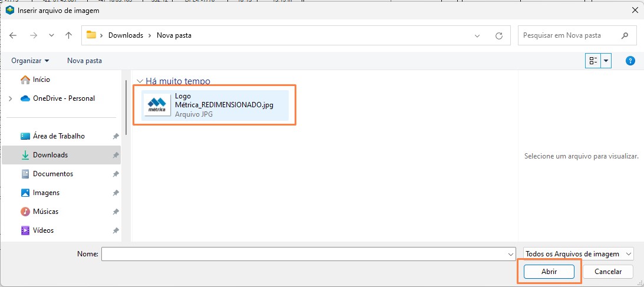The height and width of the screenshot is (287, 644).
Task: Select Área de Trabalho in sidebar
Action: pyautogui.click(x=58, y=136)
